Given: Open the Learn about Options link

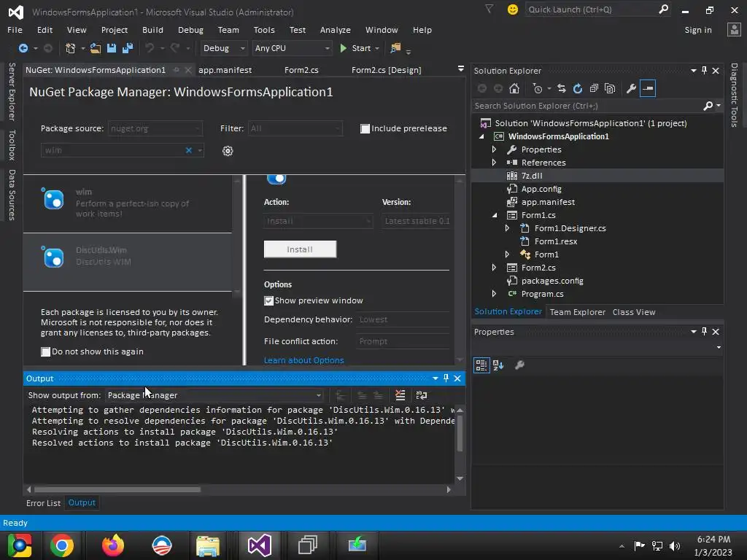Looking at the screenshot, I should (x=304, y=360).
